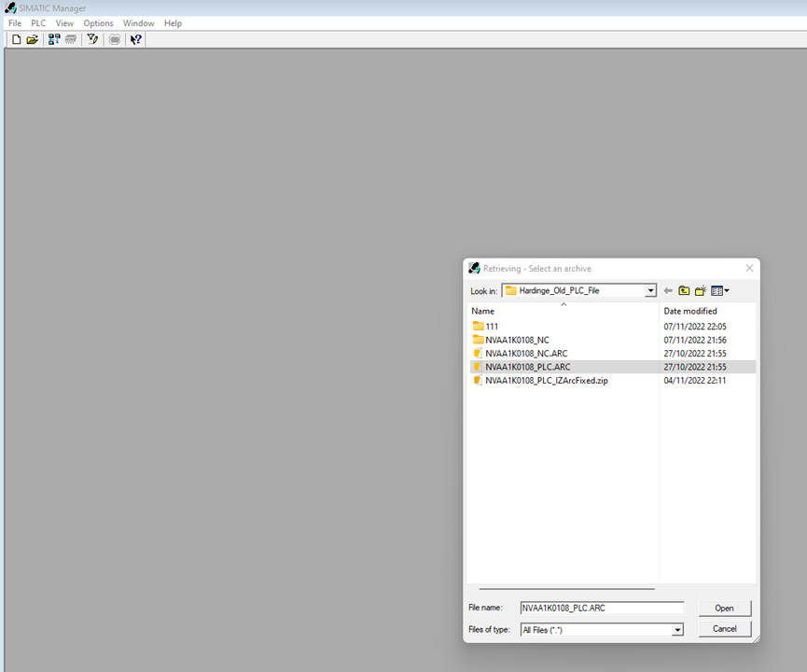The width and height of the screenshot is (807, 672).
Task: Click the SIMATIC Manager title bar logo
Action: 10,8
